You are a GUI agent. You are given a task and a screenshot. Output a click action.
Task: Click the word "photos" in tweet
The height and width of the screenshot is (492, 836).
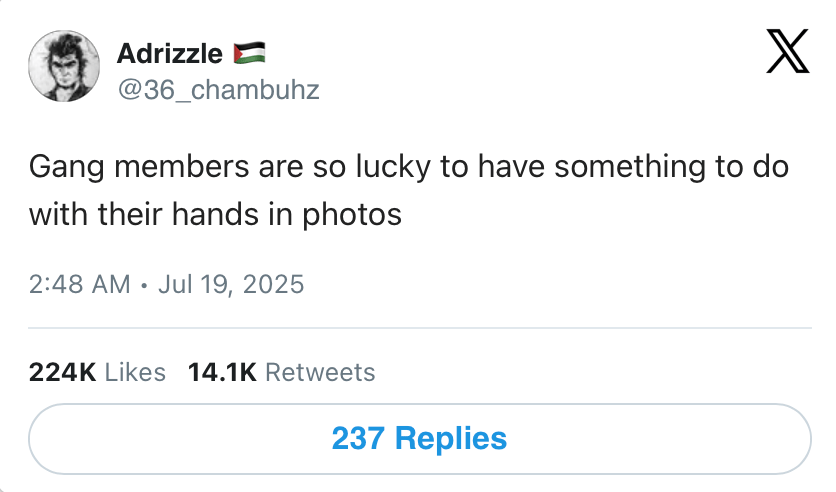click(x=352, y=215)
